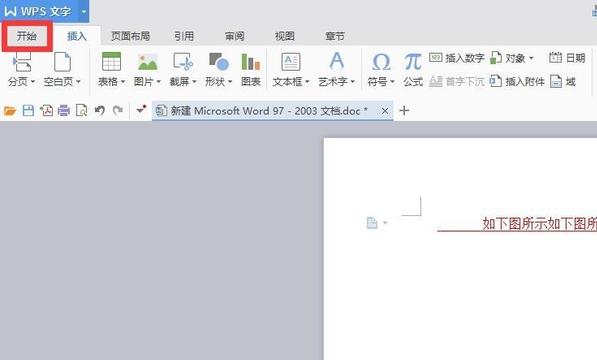This screenshot has width=597, height=360.
Task: Click the drop cap (首字下沉) button
Action: tap(457, 81)
